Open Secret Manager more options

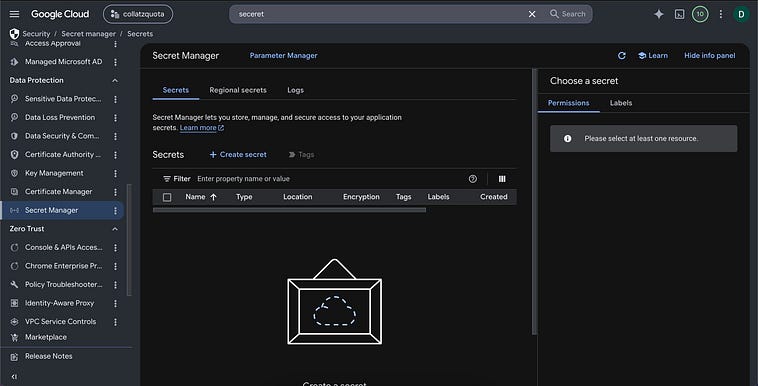click(x=115, y=210)
